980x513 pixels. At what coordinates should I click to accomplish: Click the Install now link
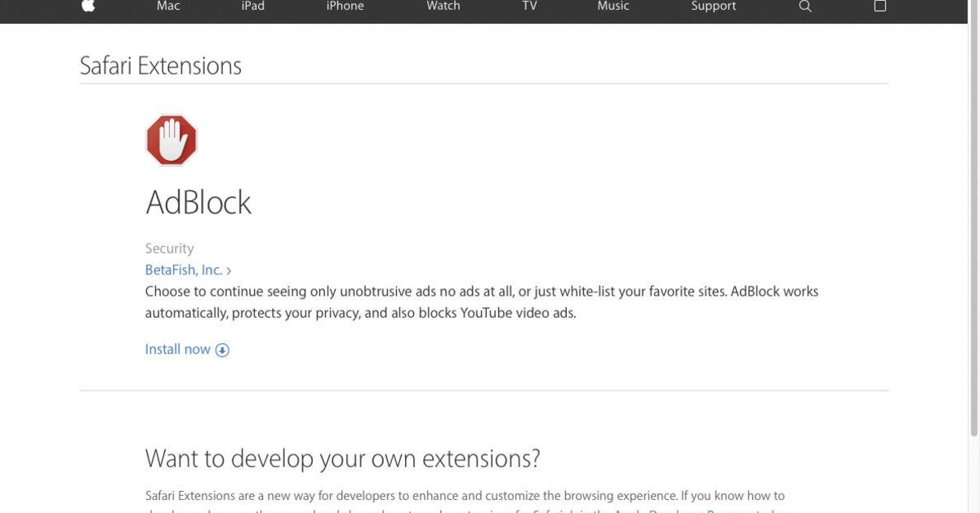coord(187,349)
